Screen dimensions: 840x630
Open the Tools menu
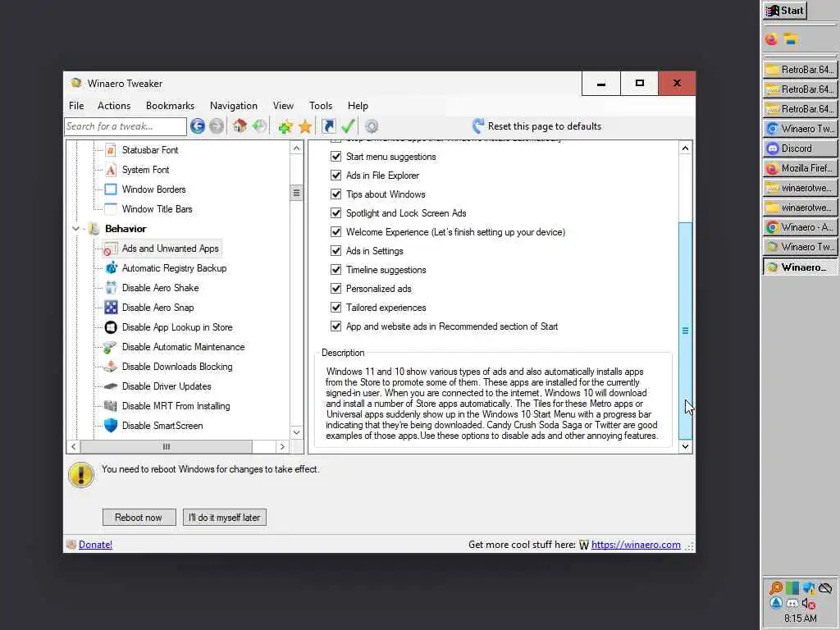coord(321,106)
